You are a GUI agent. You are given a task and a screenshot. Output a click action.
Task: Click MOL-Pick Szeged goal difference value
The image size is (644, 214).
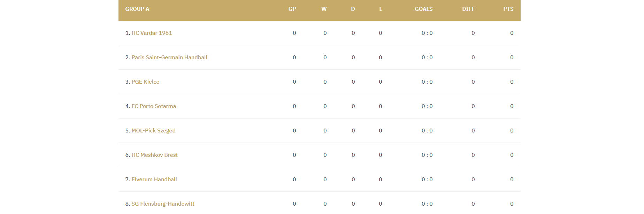pos(473,131)
